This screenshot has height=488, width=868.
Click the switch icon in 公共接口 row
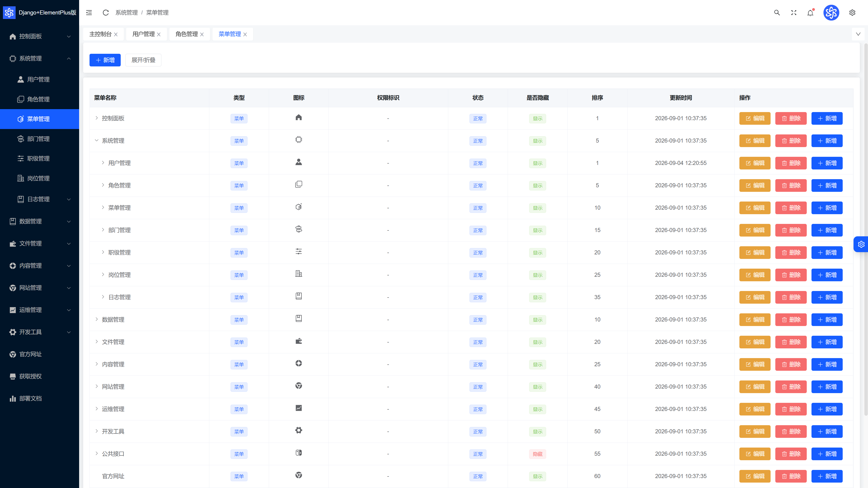click(299, 453)
